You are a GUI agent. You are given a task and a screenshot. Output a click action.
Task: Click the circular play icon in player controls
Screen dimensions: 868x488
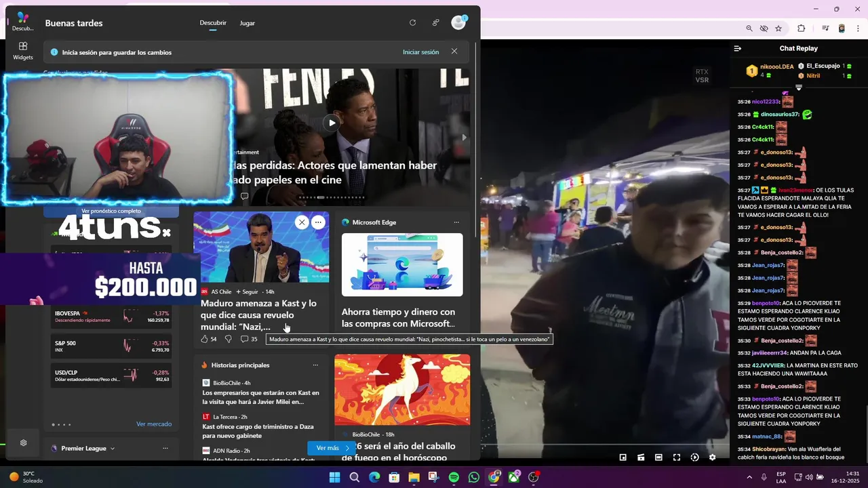pyautogui.click(x=694, y=457)
